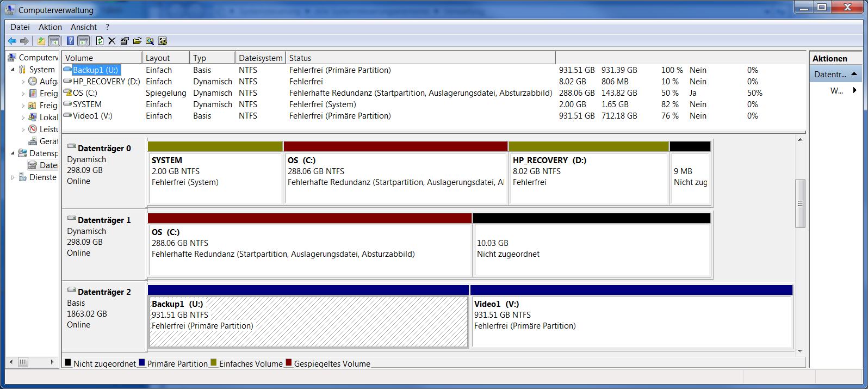The image size is (868, 389).
Task: Click the Datenträger 0 disk label
Action: 104,148
